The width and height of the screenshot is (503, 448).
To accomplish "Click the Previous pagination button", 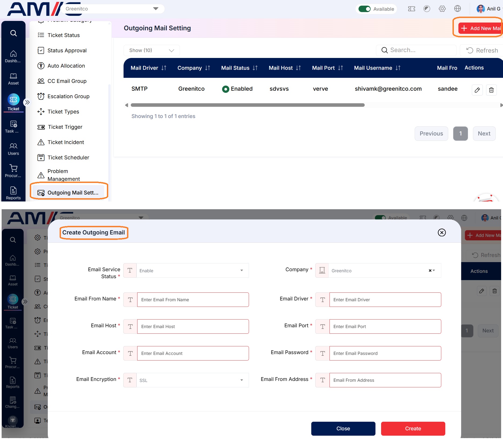I will point(431,133).
